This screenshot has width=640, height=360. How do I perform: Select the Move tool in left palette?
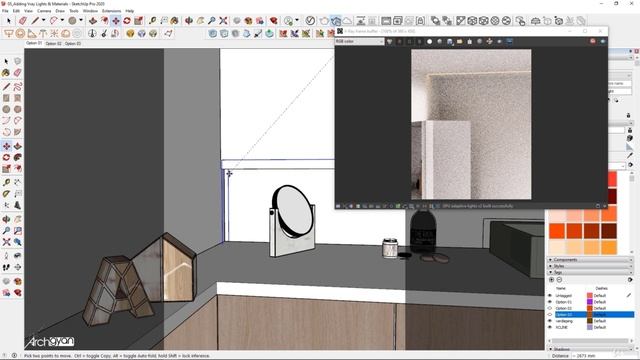tap(7, 146)
